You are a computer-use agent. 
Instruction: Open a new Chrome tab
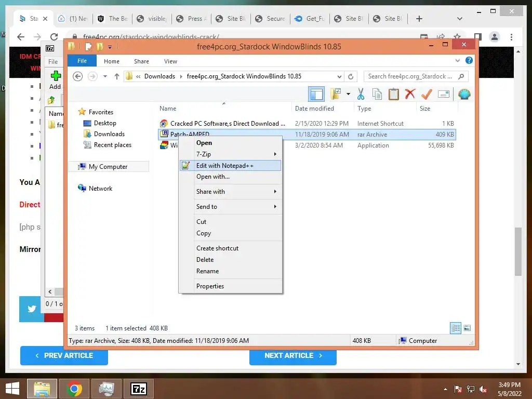pos(419,19)
